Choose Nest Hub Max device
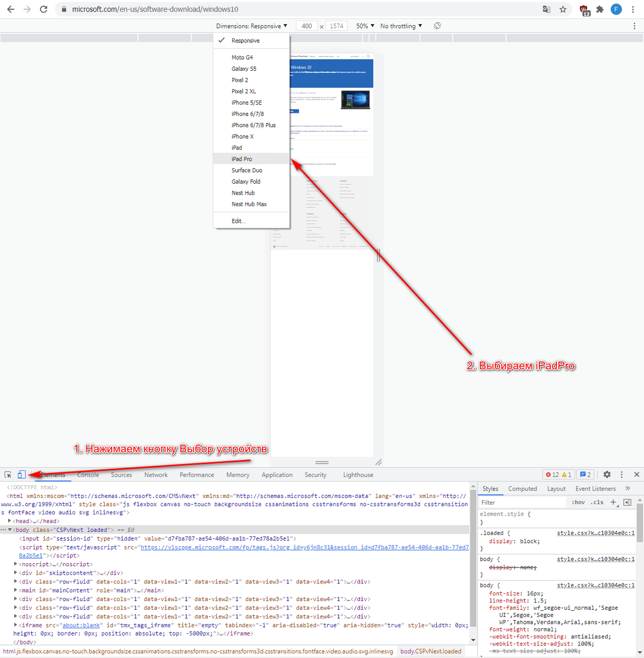Screen dimensions: 644x658 (251, 204)
